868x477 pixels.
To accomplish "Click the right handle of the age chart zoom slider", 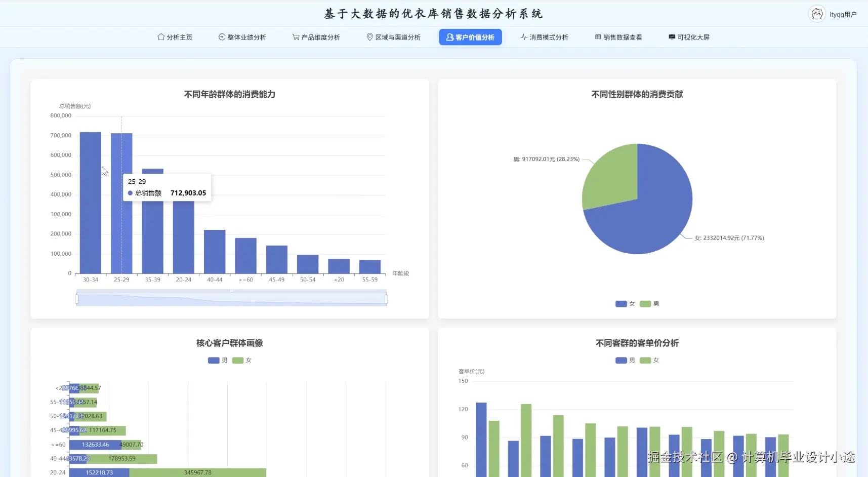I will pyautogui.click(x=386, y=299).
